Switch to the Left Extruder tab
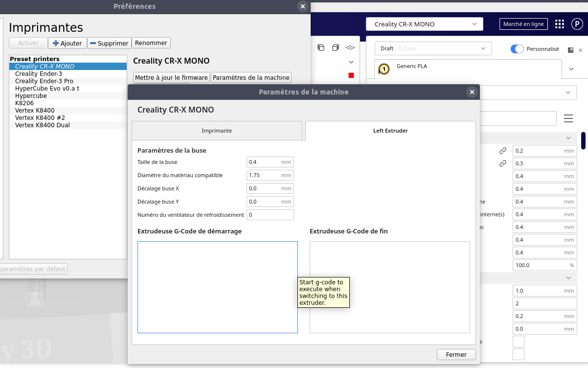This screenshot has width=588, height=368. (390, 131)
